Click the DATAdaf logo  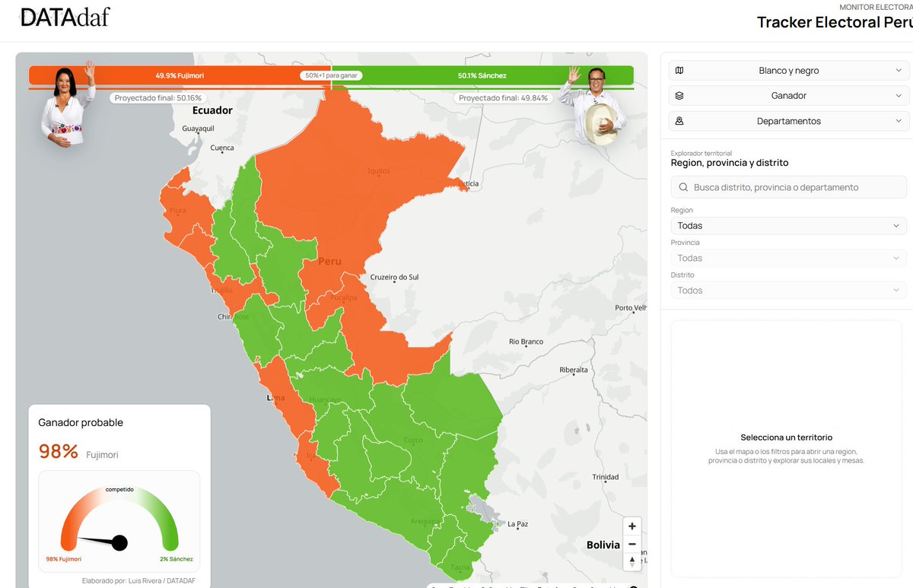(65, 17)
